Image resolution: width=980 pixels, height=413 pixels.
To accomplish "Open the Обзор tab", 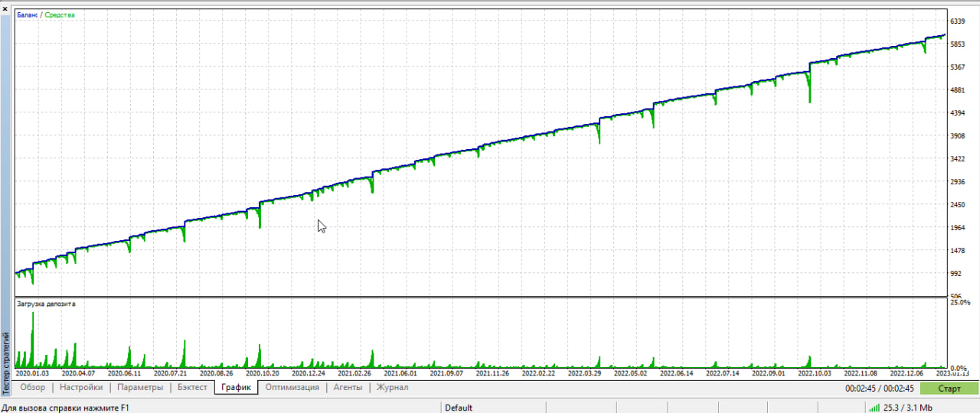I will point(32,388).
